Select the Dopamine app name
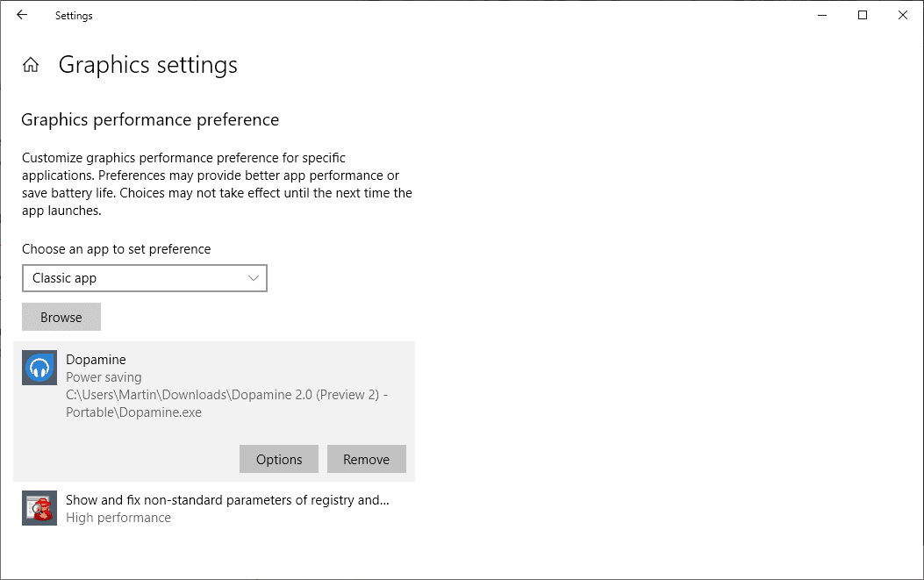 [96, 360]
